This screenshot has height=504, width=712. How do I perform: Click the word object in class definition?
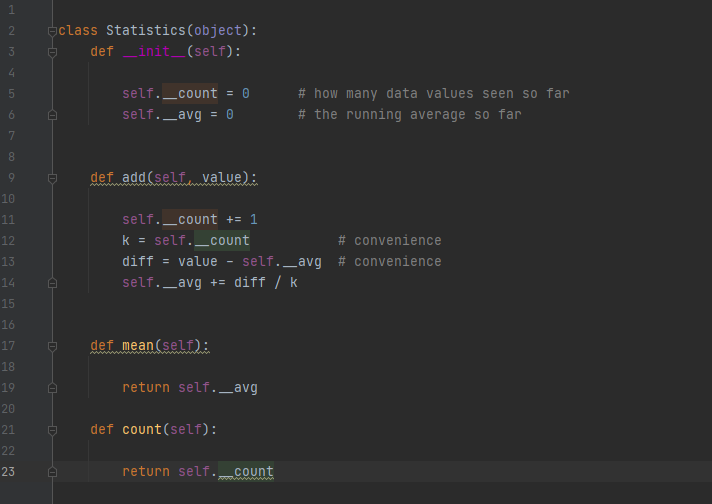pyautogui.click(x=218, y=30)
